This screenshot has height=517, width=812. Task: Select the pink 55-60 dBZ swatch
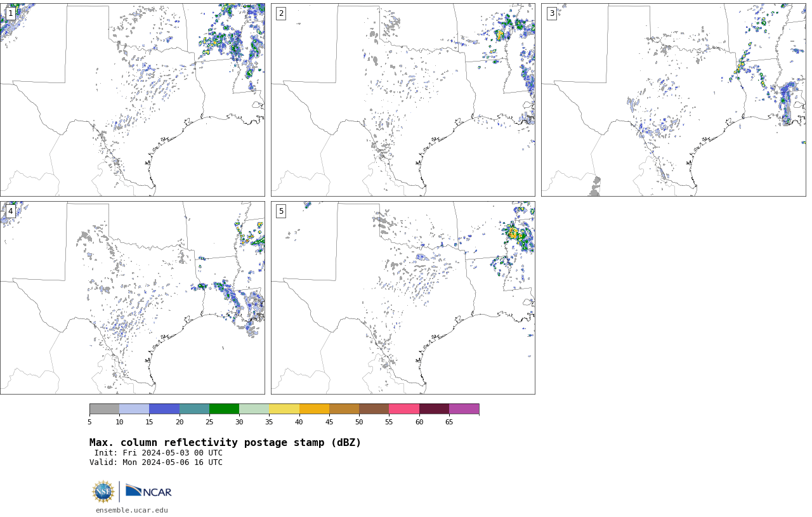[x=404, y=409]
